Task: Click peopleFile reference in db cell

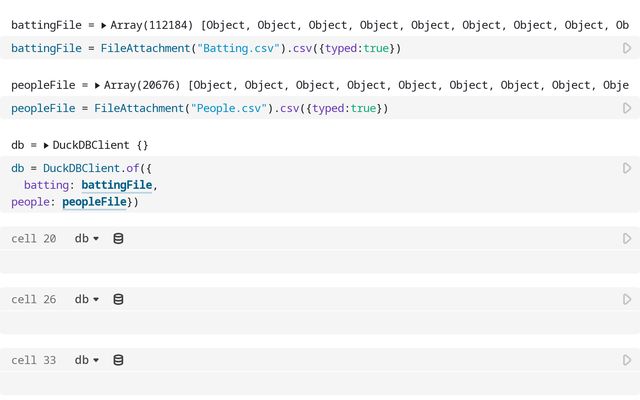Action: [94, 202]
